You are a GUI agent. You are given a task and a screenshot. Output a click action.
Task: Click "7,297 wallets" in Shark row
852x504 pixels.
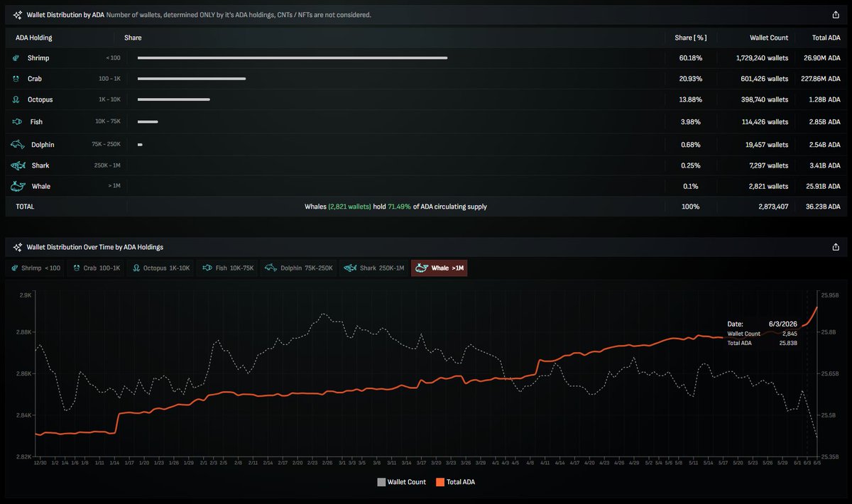[x=768, y=165]
